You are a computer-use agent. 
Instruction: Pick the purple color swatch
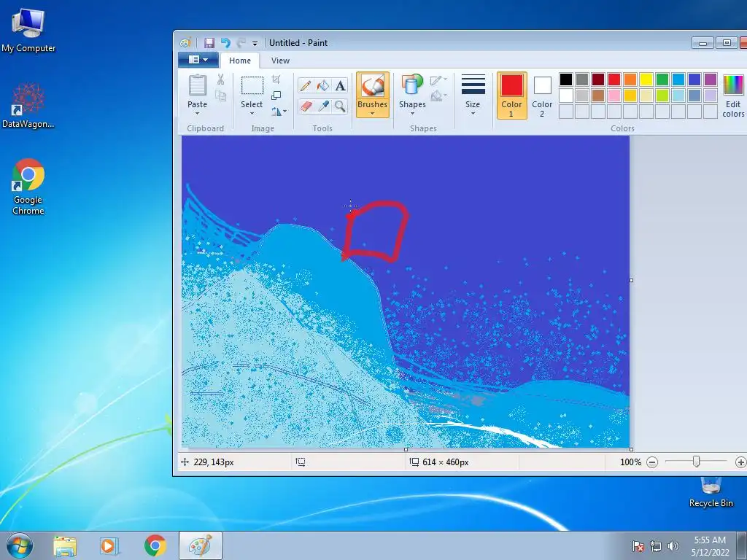[x=711, y=79]
